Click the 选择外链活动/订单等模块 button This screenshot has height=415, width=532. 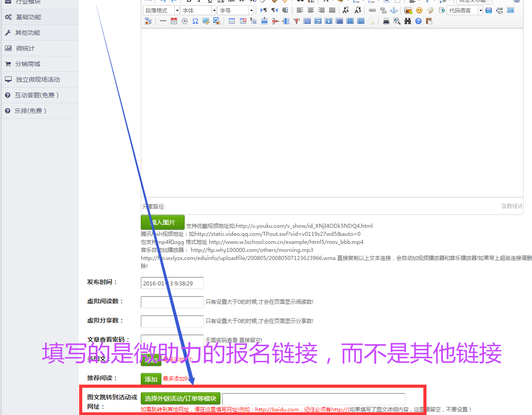coord(181,398)
